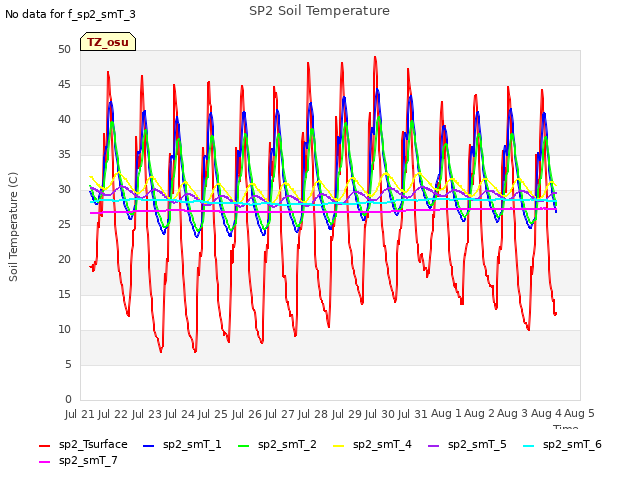Click the Jul 28 x-axis tick label
Viewport: 640px width, 480px height.
pos(314,414)
